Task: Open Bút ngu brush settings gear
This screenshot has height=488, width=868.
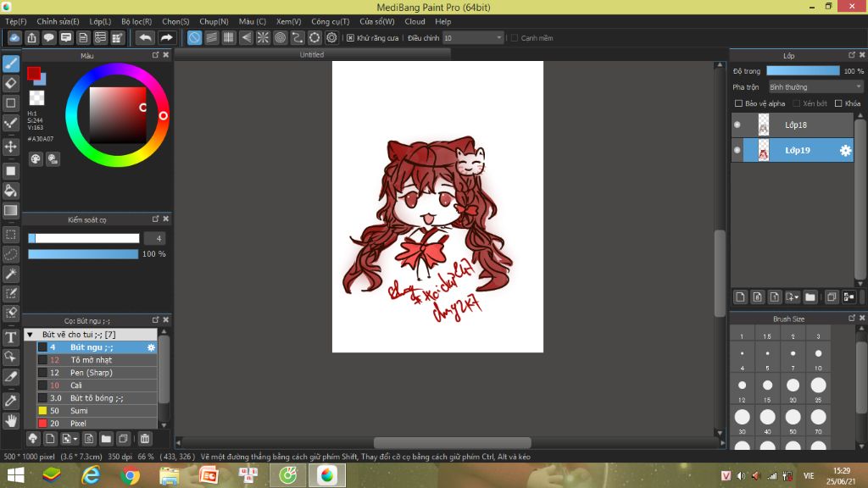Action: click(151, 347)
